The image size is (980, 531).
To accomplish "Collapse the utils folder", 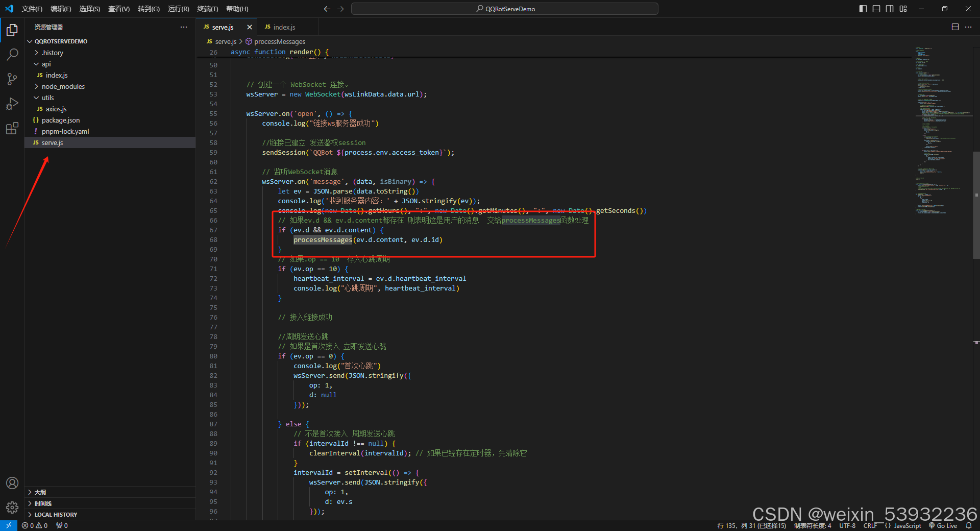I will point(46,98).
